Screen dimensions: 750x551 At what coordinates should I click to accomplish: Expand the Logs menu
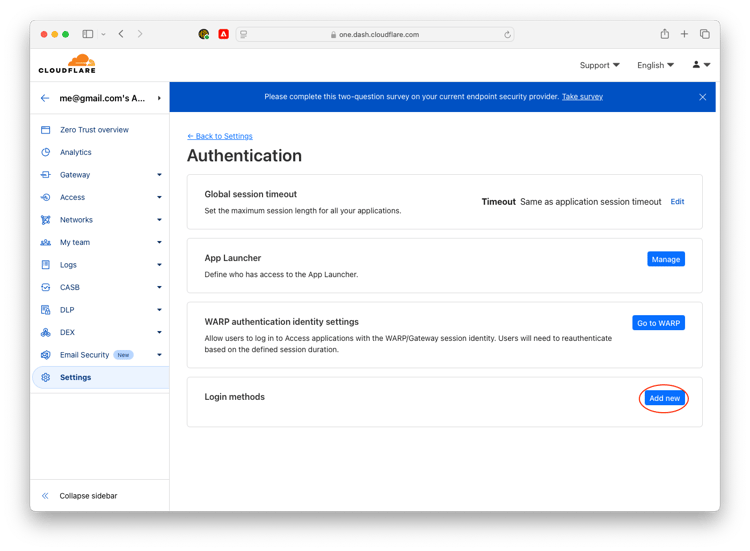coord(159,264)
